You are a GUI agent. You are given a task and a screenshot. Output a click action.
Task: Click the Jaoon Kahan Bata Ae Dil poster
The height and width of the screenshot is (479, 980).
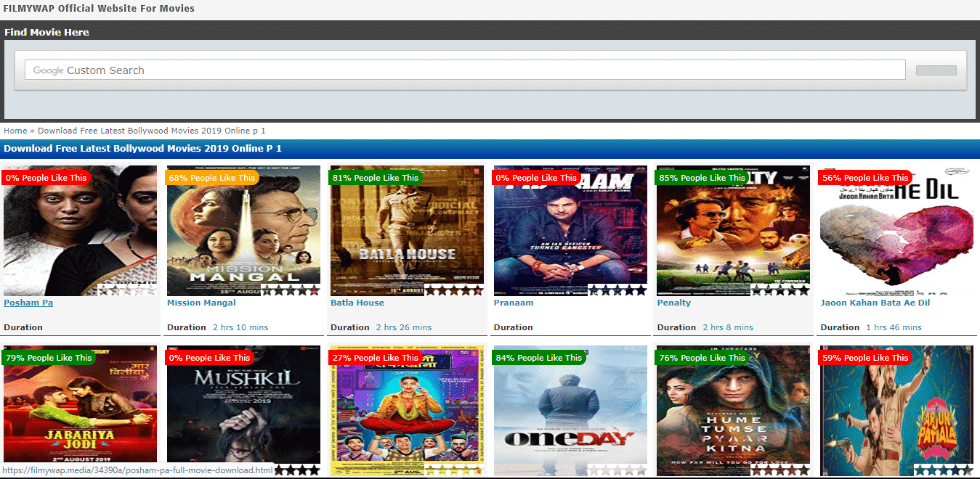pyautogui.click(x=897, y=231)
